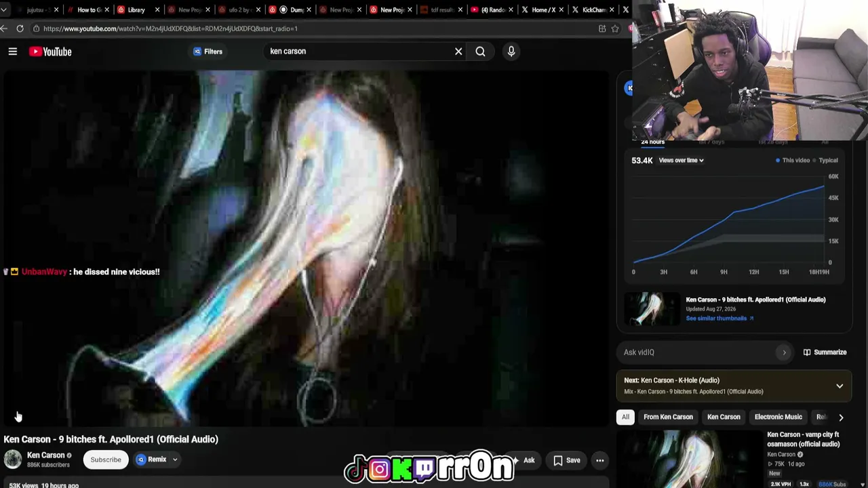Start voice search with the microphone
The width and height of the screenshot is (868, 488).
(x=511, y=52)
